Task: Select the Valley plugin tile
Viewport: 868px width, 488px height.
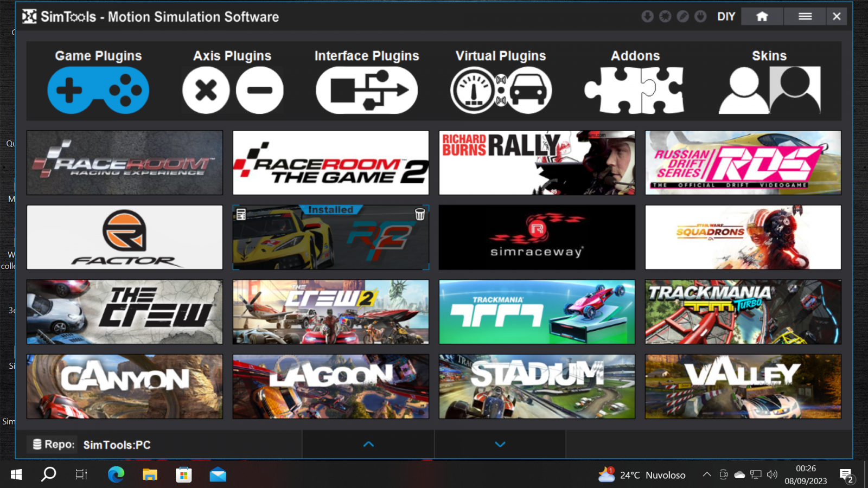Action: click(743, 387)
